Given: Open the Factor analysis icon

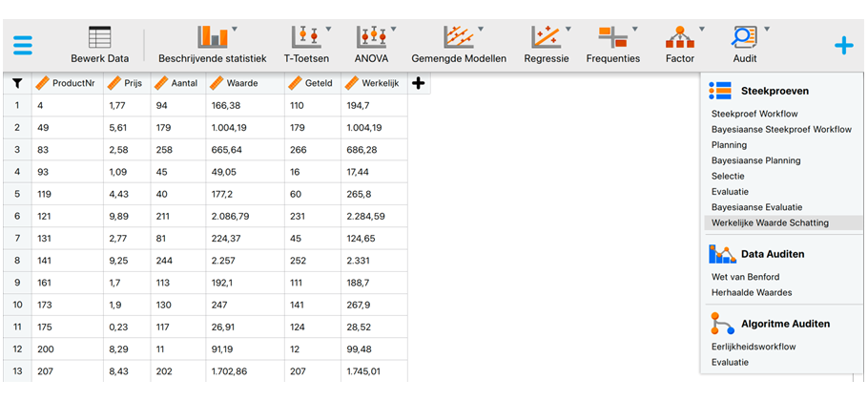Looking at the screenshot, I should tap(679, 38).
